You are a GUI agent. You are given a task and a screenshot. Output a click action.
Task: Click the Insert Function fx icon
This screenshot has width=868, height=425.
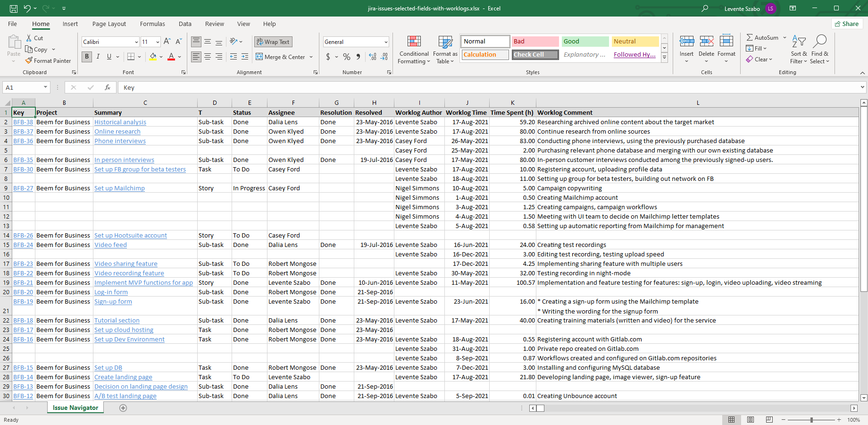click(x=108, y=87)
